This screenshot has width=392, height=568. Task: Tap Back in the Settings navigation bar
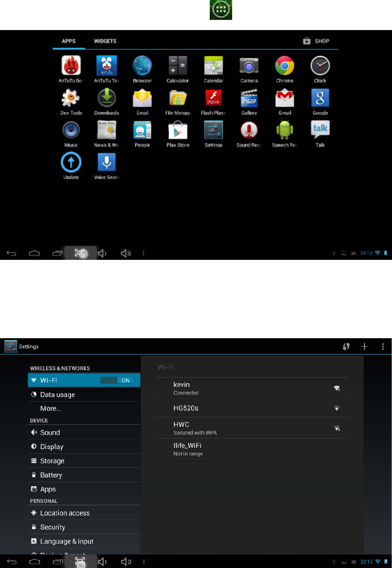[x=12, y=562]
